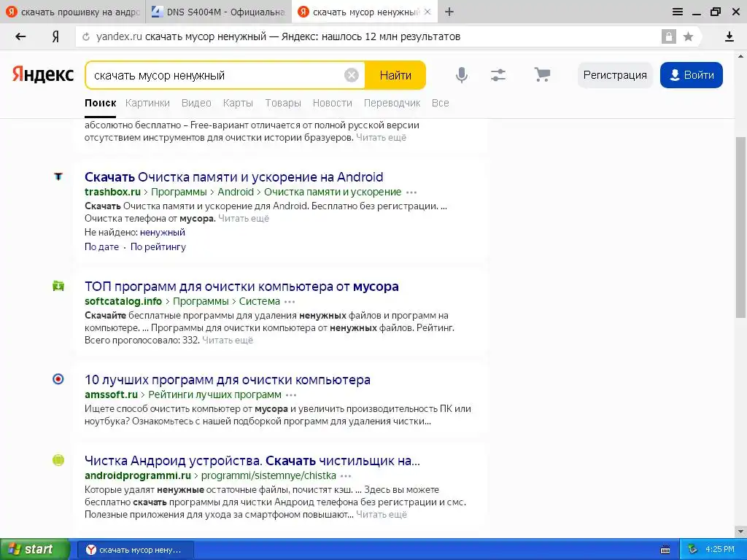
Task: Open Yandex home via the Я icon
Action: (x=55, y=36)
